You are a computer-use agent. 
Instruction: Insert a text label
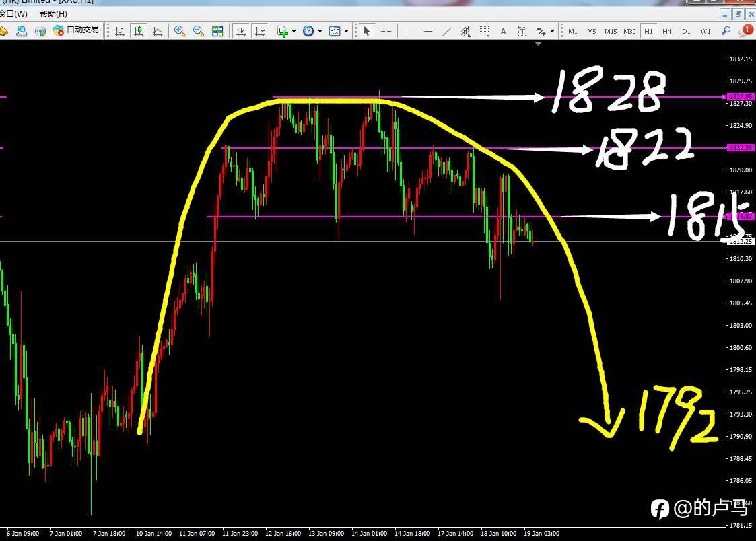click(522, 32)
